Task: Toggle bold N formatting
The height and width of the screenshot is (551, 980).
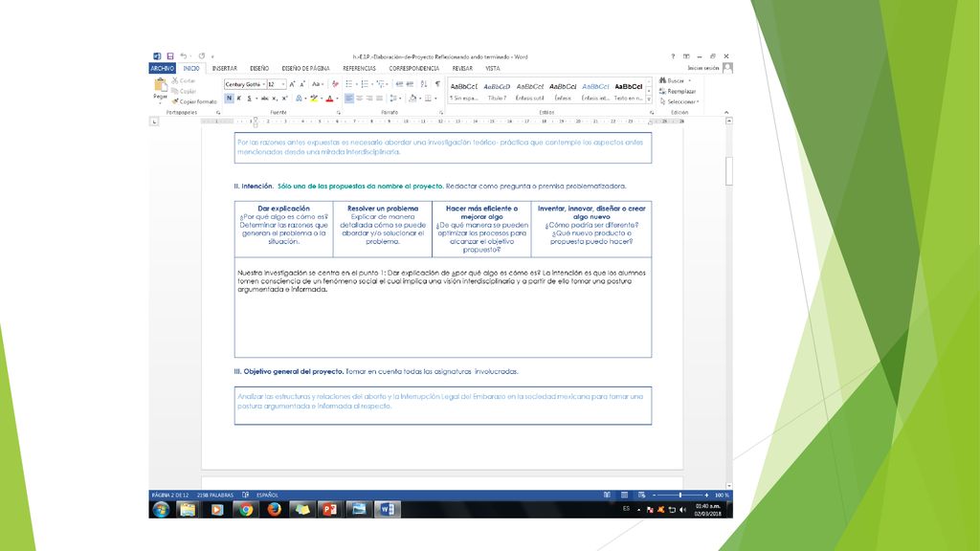Action: click(230, 99)
